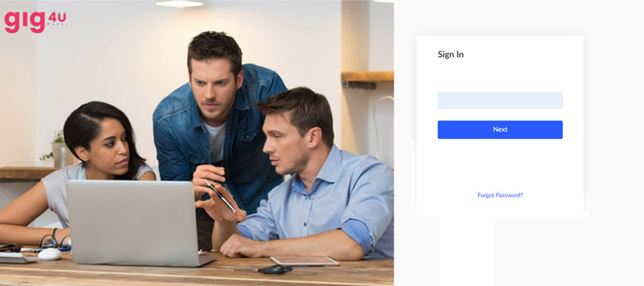
Task: Focus the sign-in username input field
Action: pos(500,101)
